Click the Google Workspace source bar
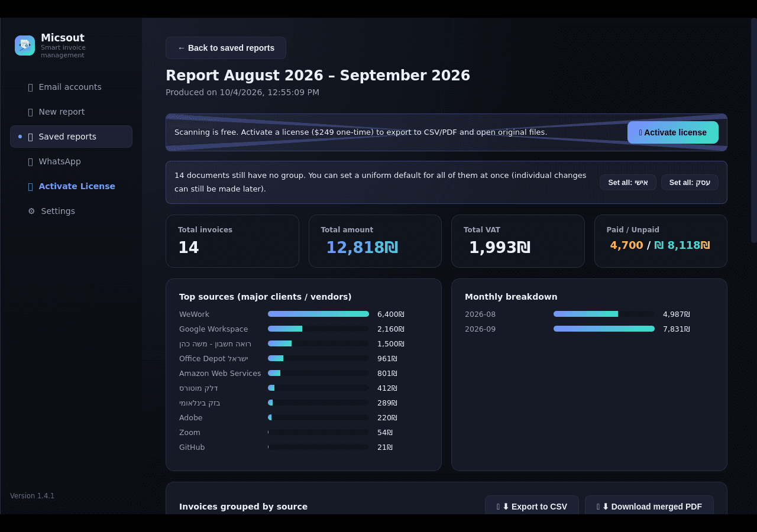 [318, 329]
